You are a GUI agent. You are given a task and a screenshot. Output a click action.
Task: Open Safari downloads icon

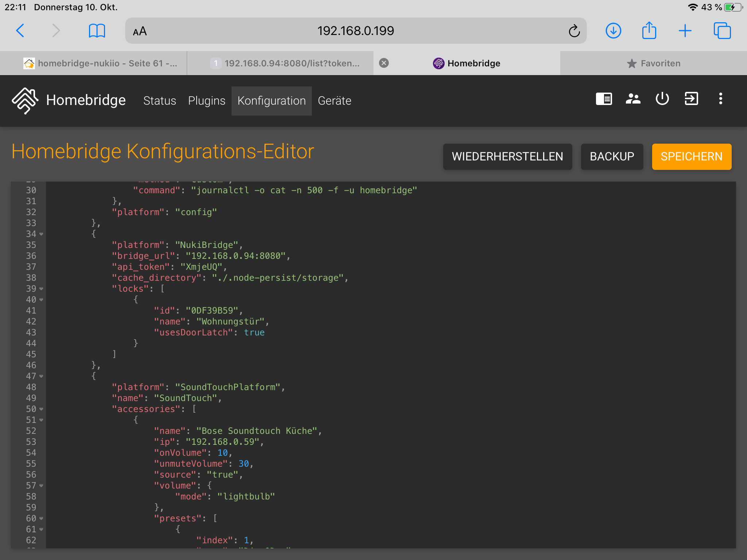tap(613, 31)
